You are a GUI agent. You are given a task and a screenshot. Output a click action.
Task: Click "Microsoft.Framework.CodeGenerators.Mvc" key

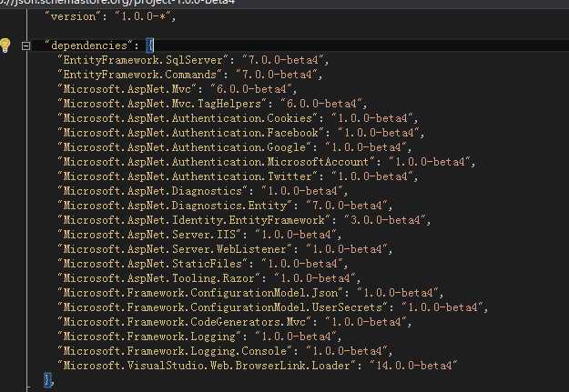pyautogui.click(x=184, y=322)
